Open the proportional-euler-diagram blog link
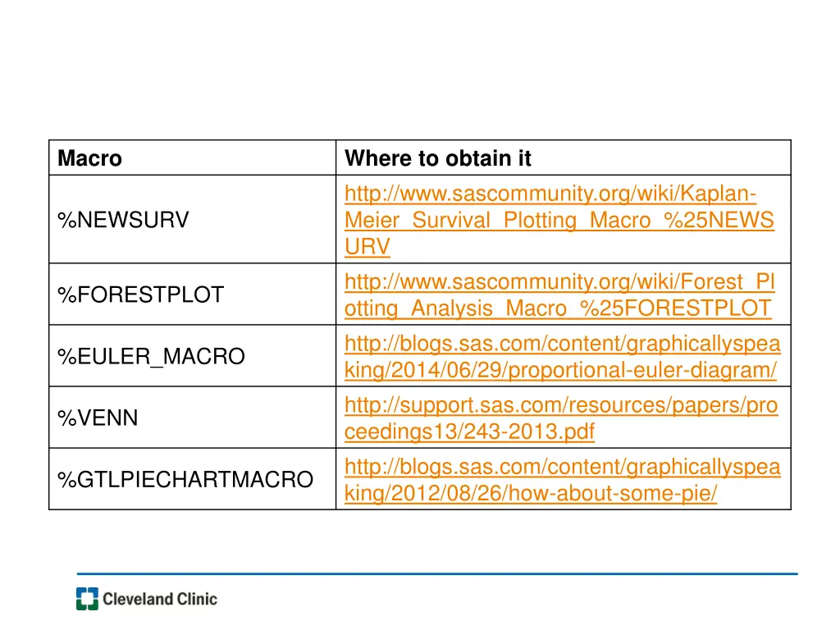 pyautogui.click(x=562, y=356)
